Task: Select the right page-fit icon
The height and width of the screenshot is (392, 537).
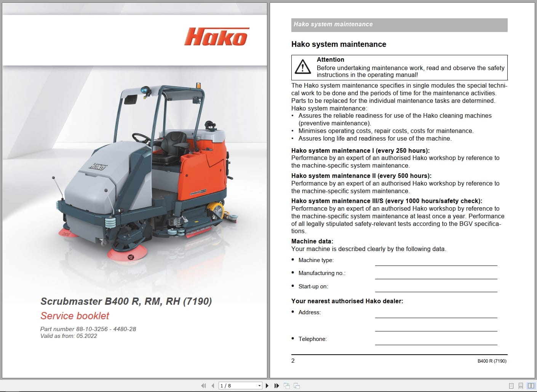Action: click(x=297, y=386)
